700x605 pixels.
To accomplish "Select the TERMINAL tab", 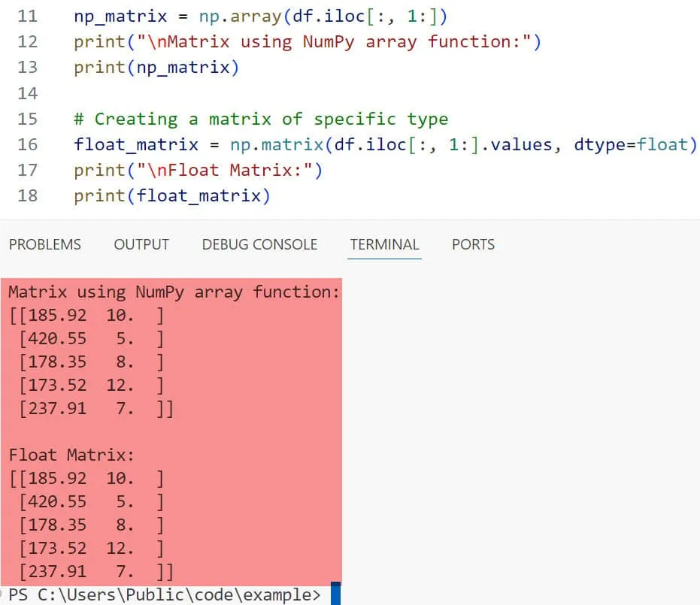I will coord(384,244).
